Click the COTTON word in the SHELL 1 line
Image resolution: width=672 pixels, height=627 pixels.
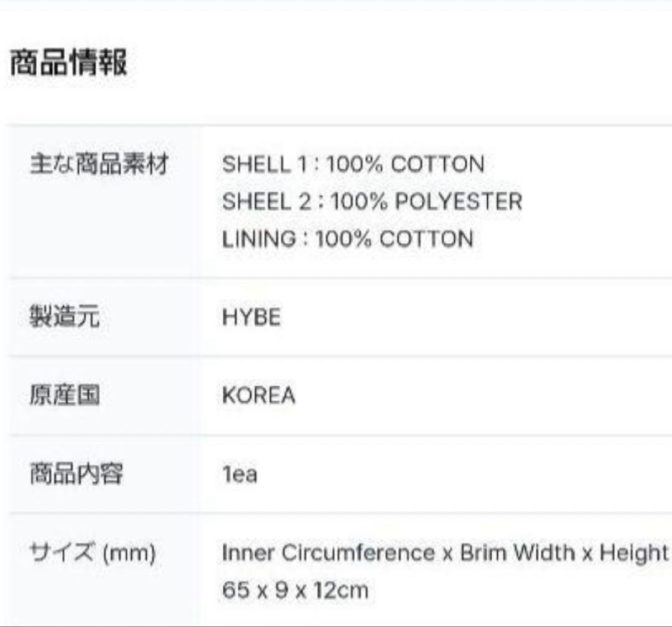(437, 165)
